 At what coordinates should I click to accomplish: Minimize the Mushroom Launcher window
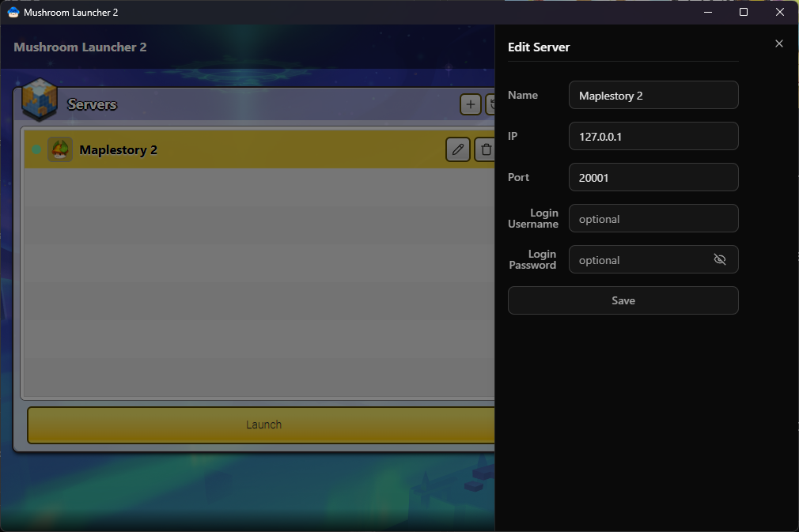pyautogui.click(x=708, y=12)
